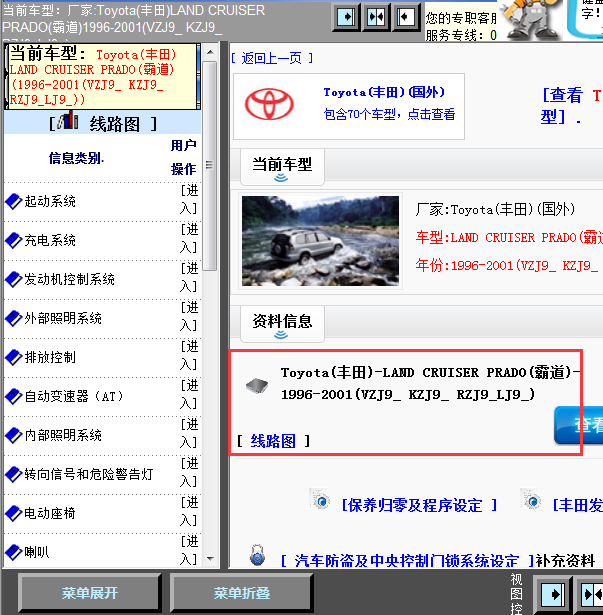Click 进入 for 发动机控制系统
The height and width of the screenshot is (615, 603).
pos(189,278)
